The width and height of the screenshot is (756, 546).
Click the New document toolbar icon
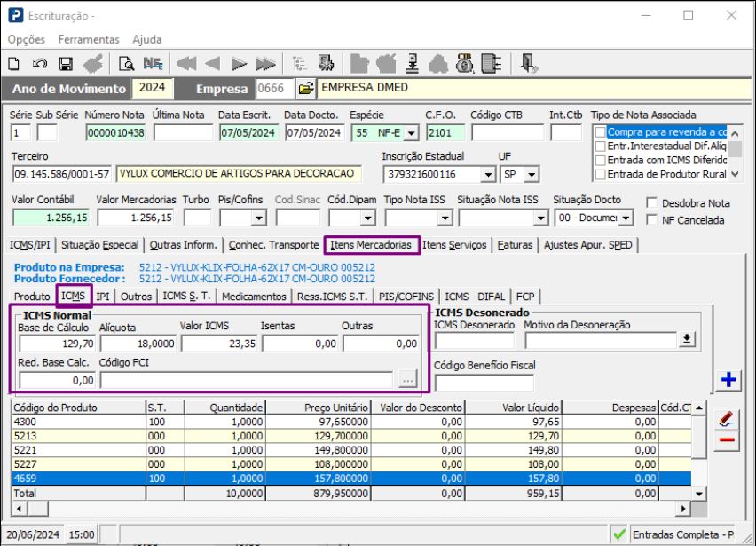(14, 63)
